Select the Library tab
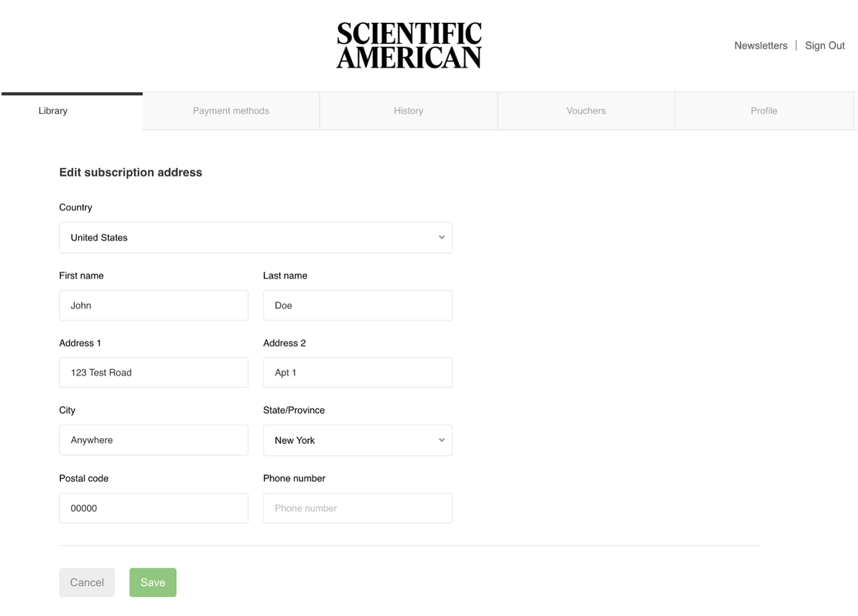Viewport: 858px width, 616px height. point(53,111)
